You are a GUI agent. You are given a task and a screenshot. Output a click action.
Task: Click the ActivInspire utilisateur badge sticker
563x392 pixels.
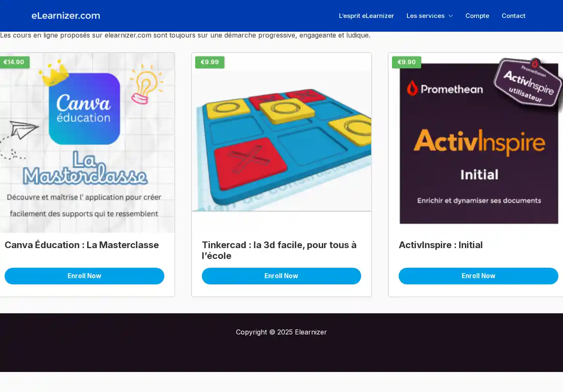[x=528, y=83]
